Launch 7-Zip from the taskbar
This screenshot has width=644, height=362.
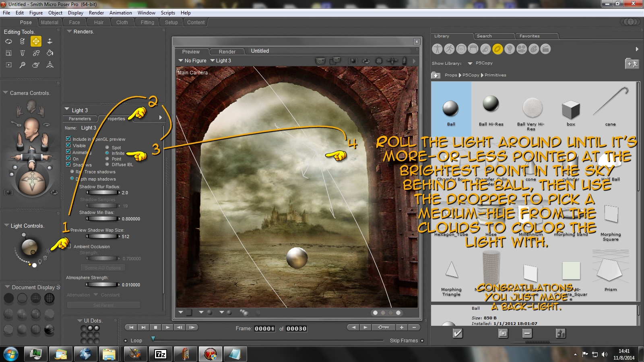tap(161, 354)
